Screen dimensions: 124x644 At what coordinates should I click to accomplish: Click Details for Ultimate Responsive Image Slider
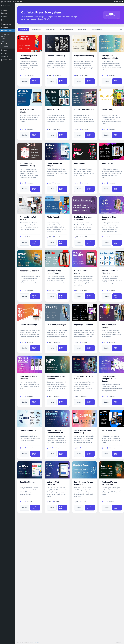coord(24,81)
